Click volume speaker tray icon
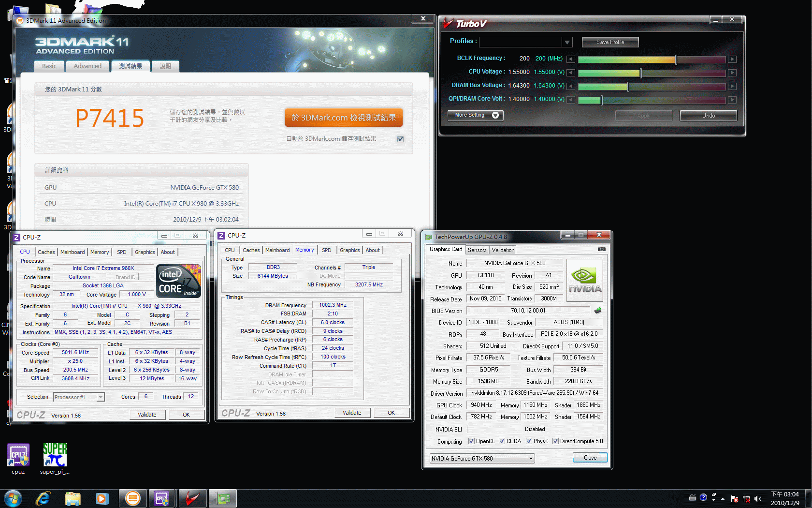 point(757,498)
